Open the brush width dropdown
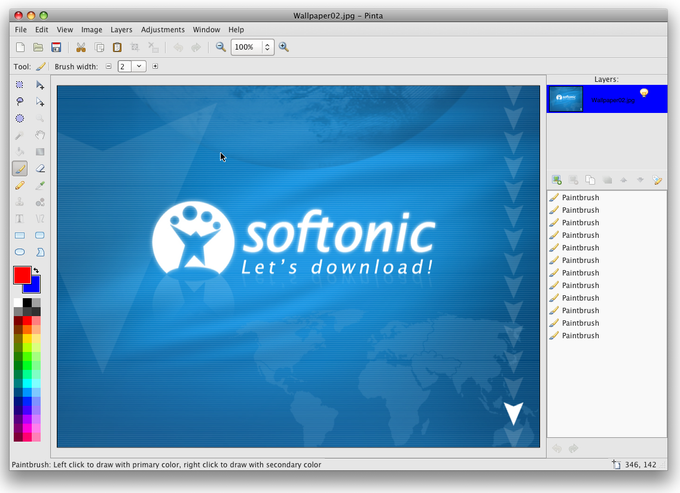 (139, 66)
